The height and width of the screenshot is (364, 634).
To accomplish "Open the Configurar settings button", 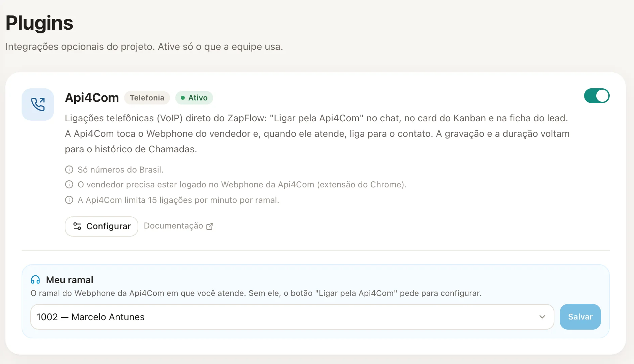I will (x=102, y=226).
